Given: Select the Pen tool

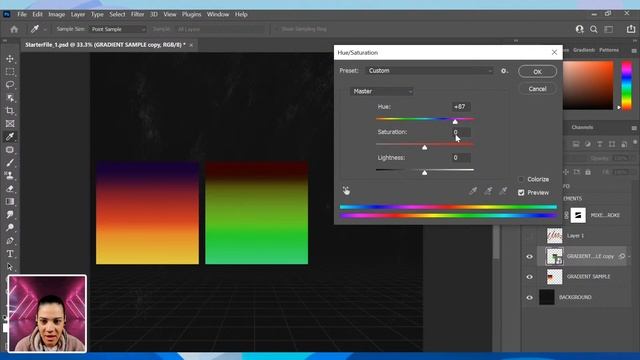Looking at the screenshot, I should pyautogui.click(x=10, y=241).
